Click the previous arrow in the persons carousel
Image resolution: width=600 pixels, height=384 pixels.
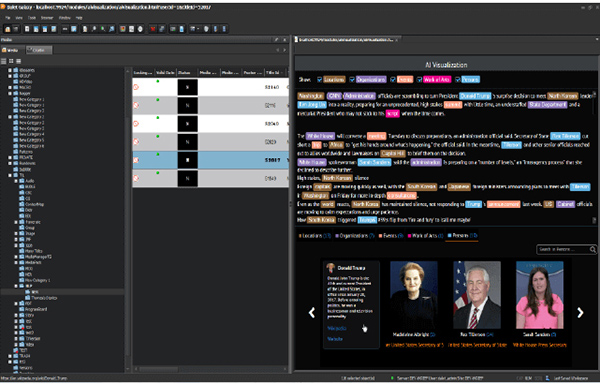coord(312,313)
